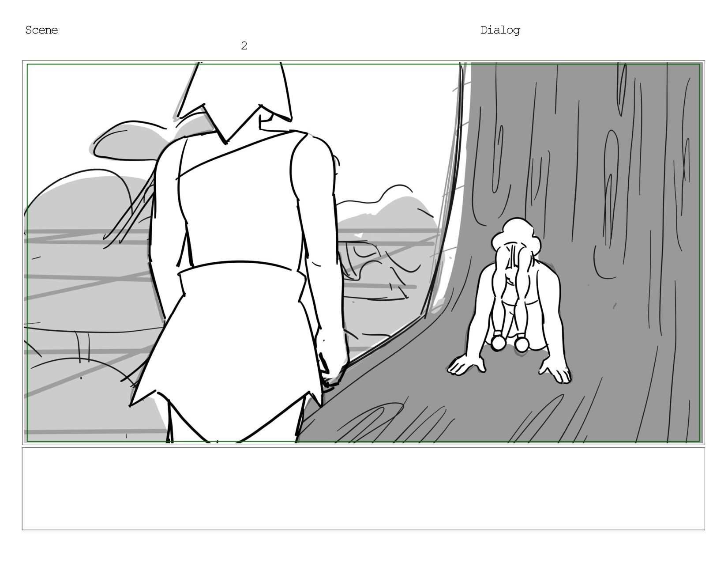This screenshot has width=728, height=563.
Task: Click the panel number '2'
Action: pos(244,45)
